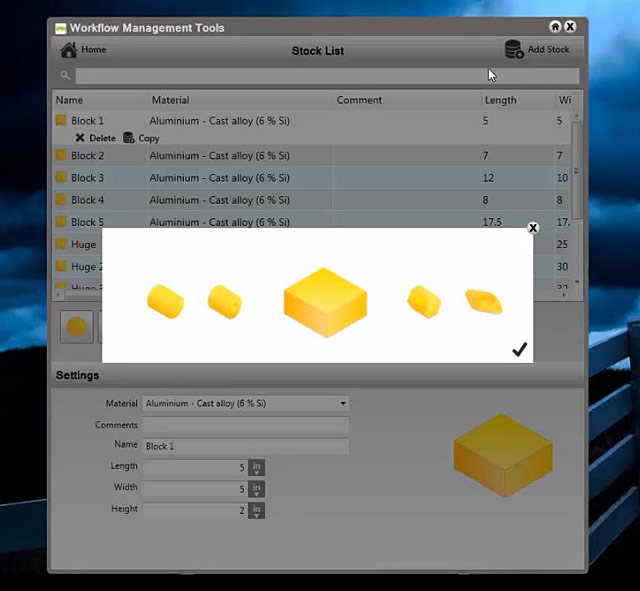Viewport: 640px width, 591px height.
Task: Click the Block 2 material cell
Action: point(220,156)
